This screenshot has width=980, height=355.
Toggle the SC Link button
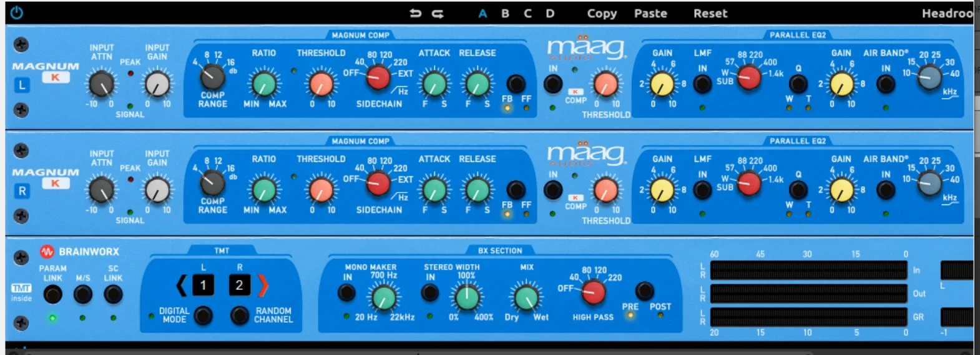pyautogui.click(x=113, y=294)
